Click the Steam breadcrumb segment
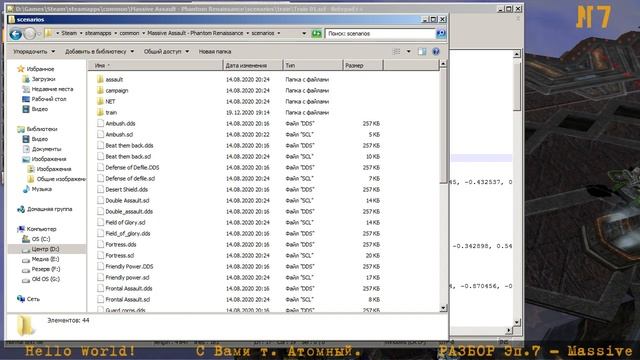 pos(69,33)
